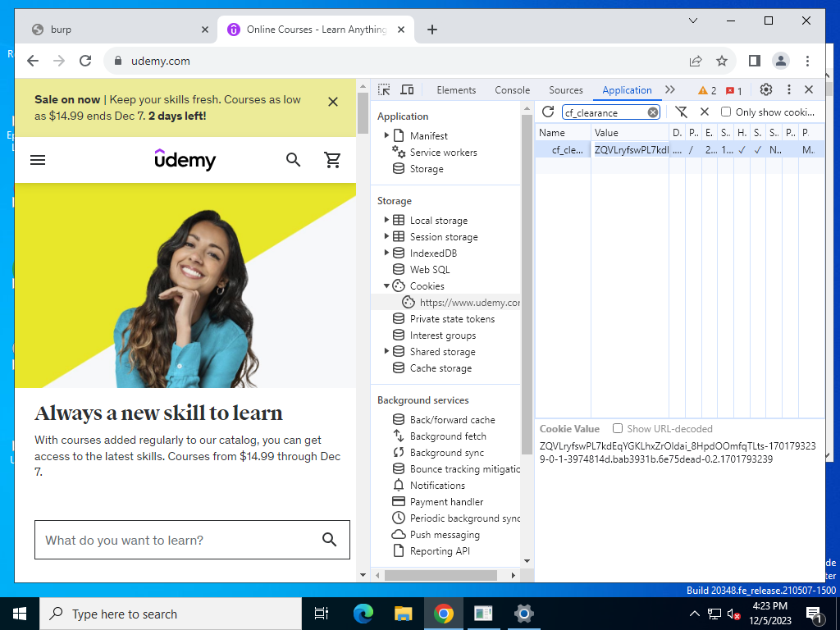Expand Local storage node
This screenshot has width=840, height=630.
[386, 220]
